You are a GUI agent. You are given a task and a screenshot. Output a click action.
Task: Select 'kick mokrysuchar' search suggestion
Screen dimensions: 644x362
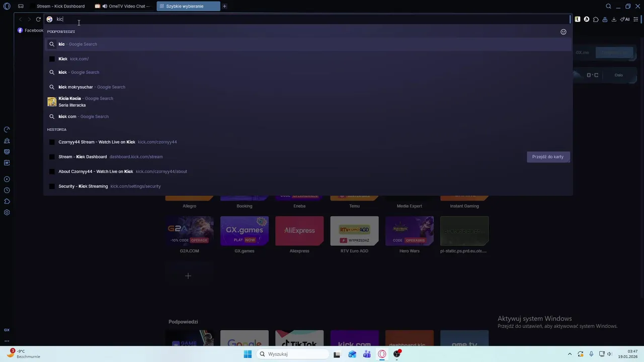coord(309,87)
